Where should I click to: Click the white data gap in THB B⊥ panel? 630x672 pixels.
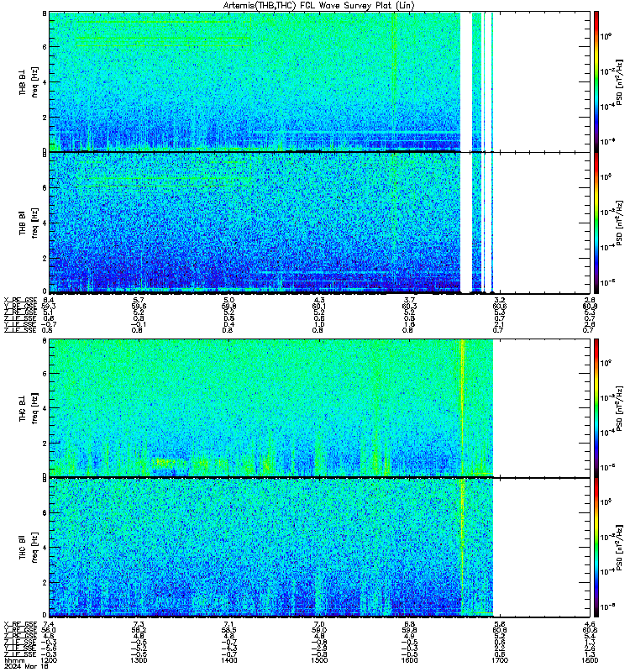coord(466,81)
